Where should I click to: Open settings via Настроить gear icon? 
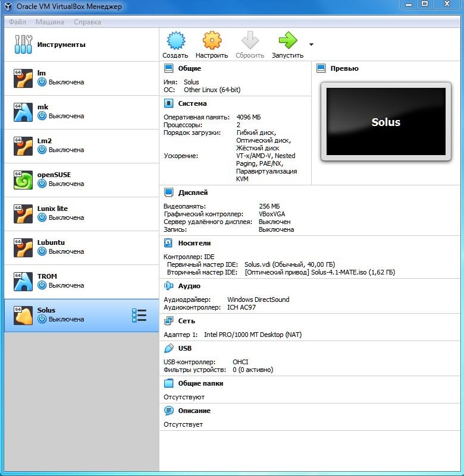[x=212, y=40]
